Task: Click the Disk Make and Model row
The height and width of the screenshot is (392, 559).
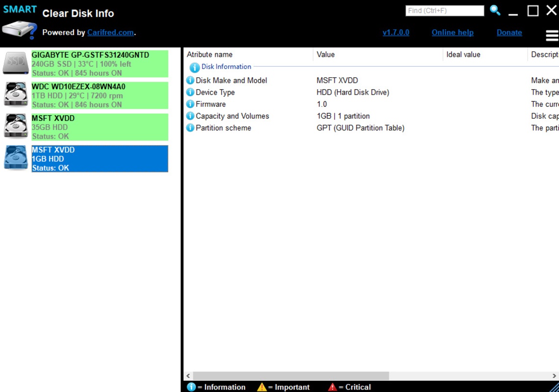Action: click(x=371, y=81)
